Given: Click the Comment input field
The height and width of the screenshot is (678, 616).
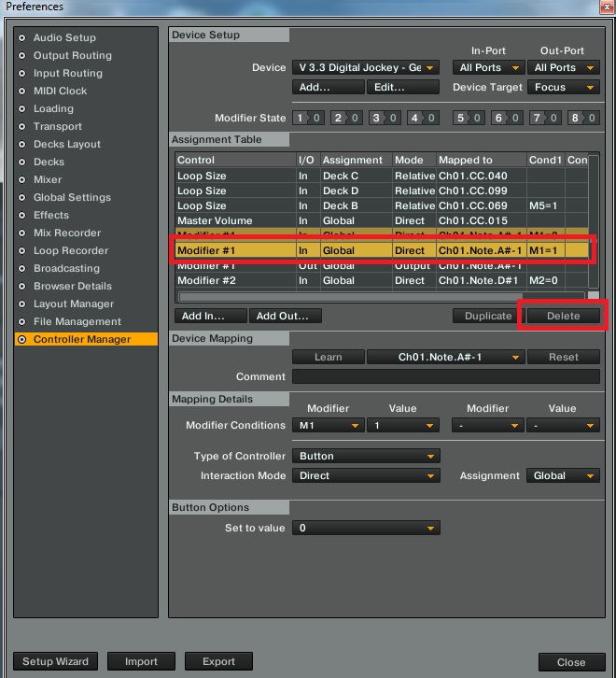Looking at the screenshot, I should [446, 376].
